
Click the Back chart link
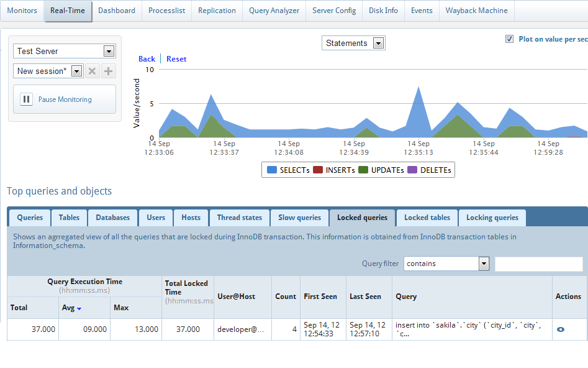(147, 59)
